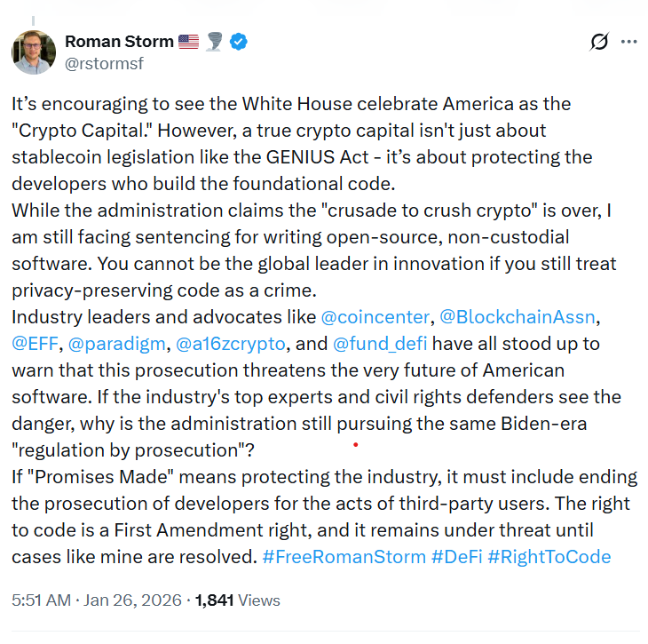Open the three-dot more options menu
The height and width of the screenshot is (644, 648).
[x=629, y=42]
